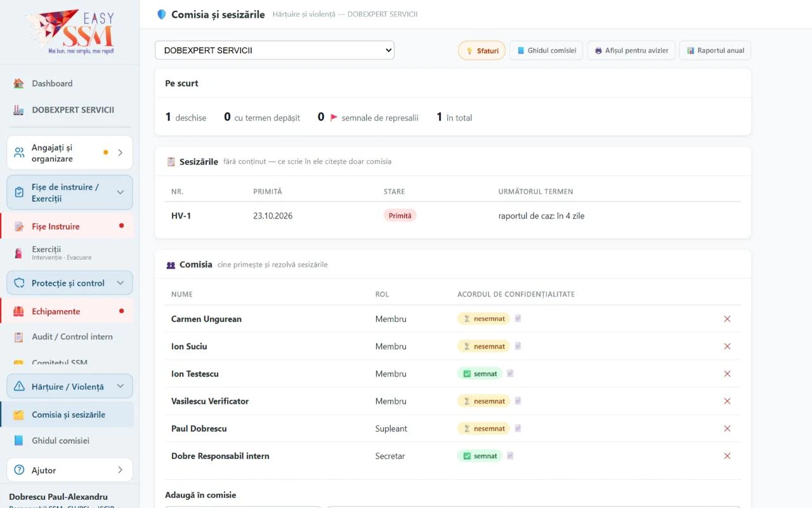Click the Primită status badge
This screenshot has height=508, width=812.
(x=400, y=216)
